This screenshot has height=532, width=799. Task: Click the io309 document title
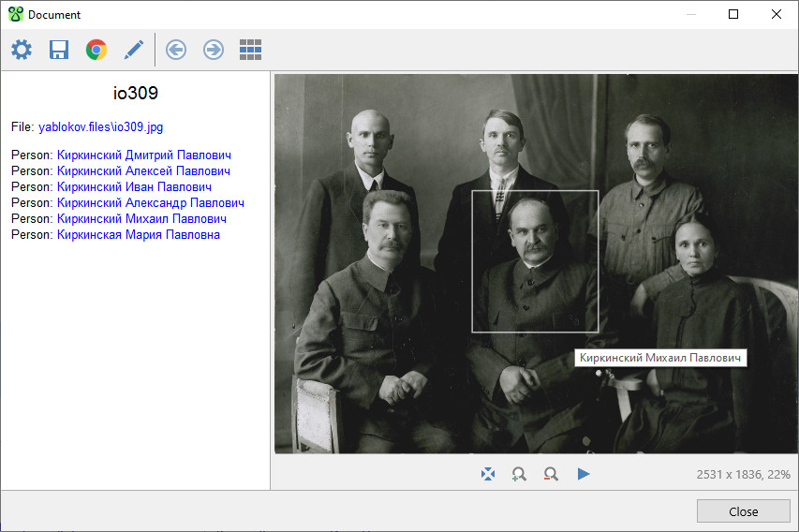(136, 94)
